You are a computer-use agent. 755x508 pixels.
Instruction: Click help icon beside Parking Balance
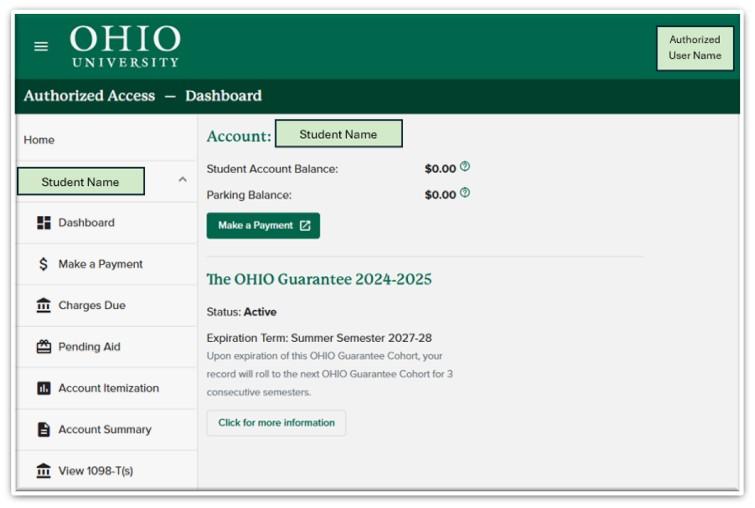click(x=465, y=194)
